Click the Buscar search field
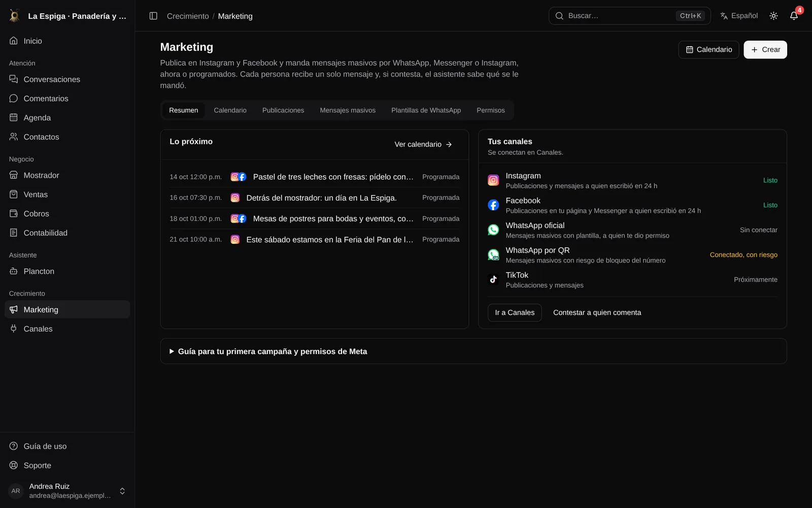The height and width of the screenshot is (508, 812). coord(629,16)
